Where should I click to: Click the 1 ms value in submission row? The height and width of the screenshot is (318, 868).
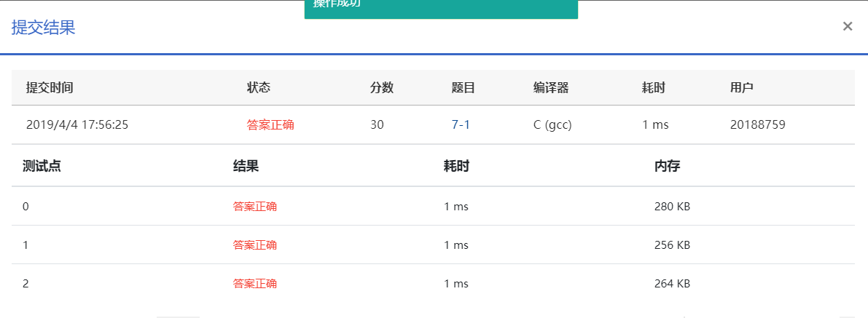point(655,125)
